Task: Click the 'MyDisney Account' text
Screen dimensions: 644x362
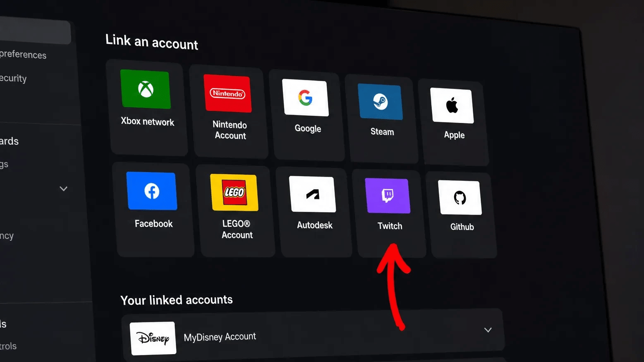Action: point(220,337)
